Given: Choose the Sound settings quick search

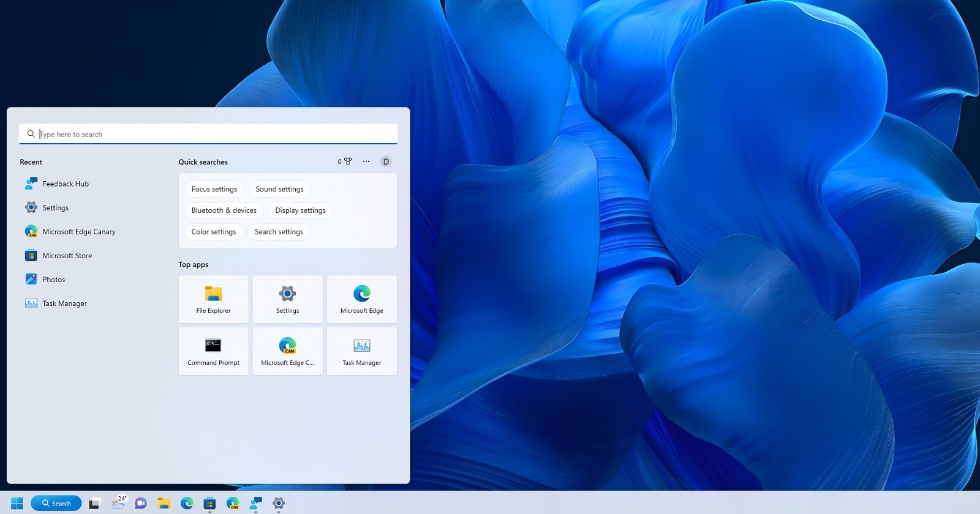Looking at the screenshot, I should tap(279, 189).
